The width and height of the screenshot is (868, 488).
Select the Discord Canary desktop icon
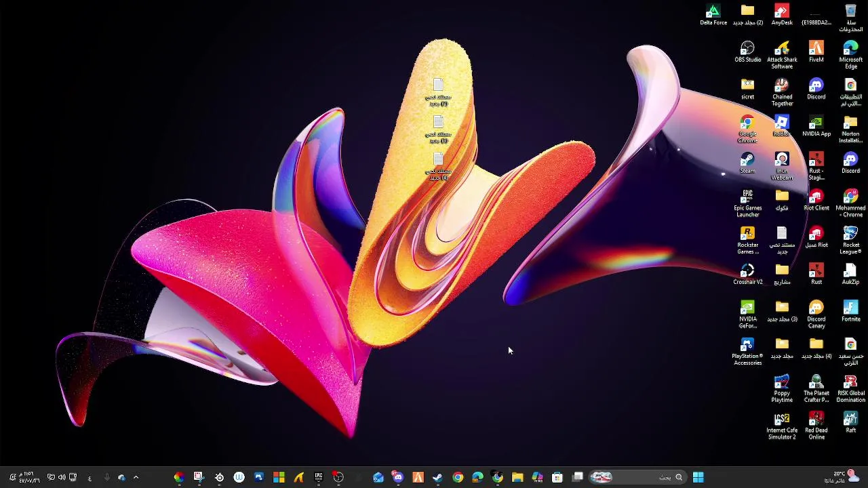(x=816, y=315)
